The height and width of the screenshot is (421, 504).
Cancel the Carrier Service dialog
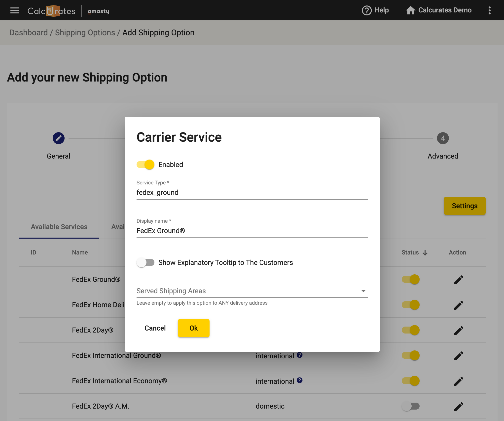pyautogui.click(x=155, y=328)
